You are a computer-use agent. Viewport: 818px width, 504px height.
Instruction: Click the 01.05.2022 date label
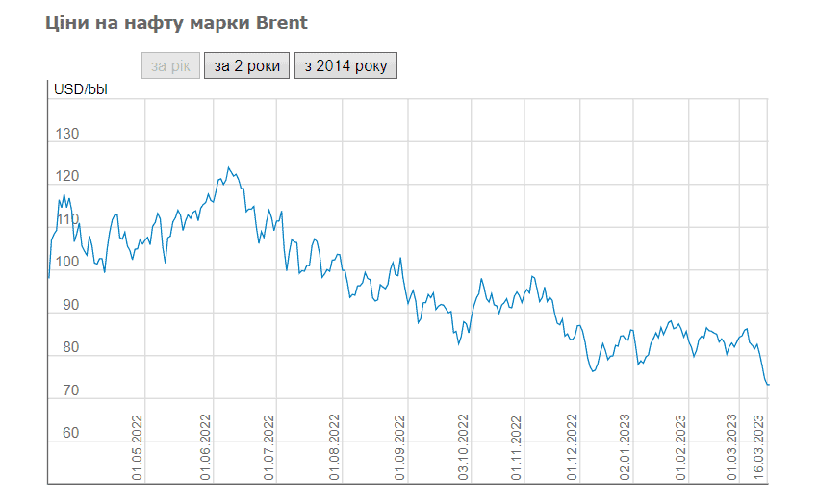[138, 447]
